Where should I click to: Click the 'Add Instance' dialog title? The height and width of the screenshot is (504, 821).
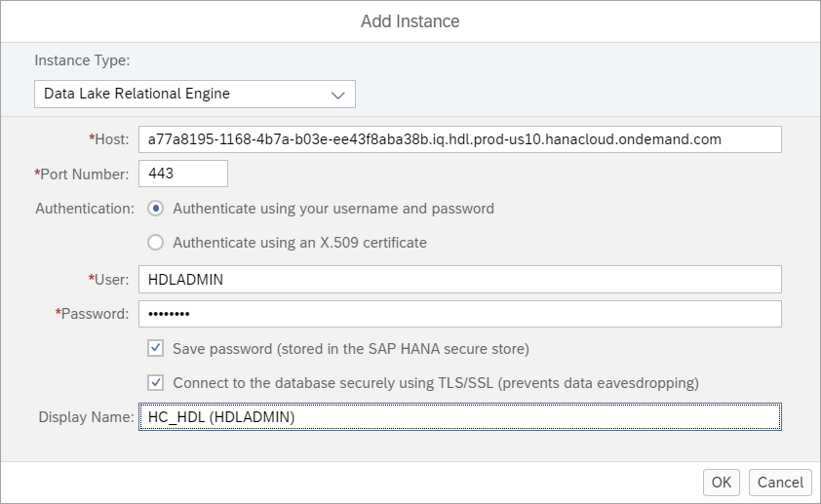pos(410,21)
